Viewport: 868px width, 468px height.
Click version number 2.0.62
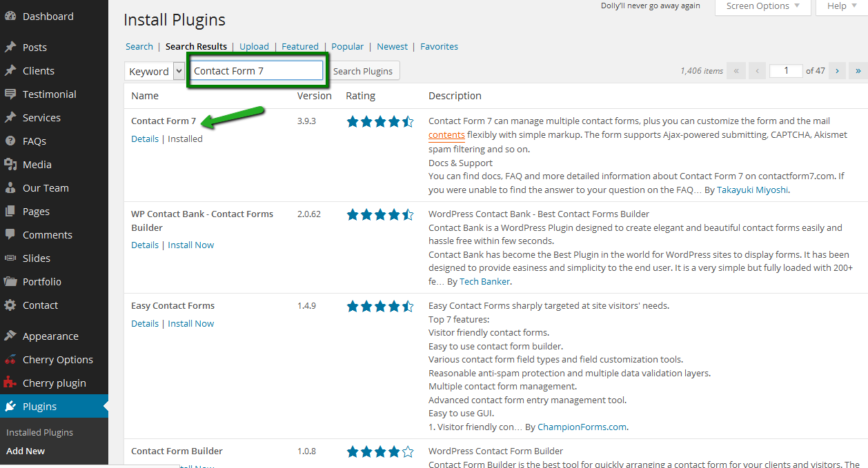[309, 214]
